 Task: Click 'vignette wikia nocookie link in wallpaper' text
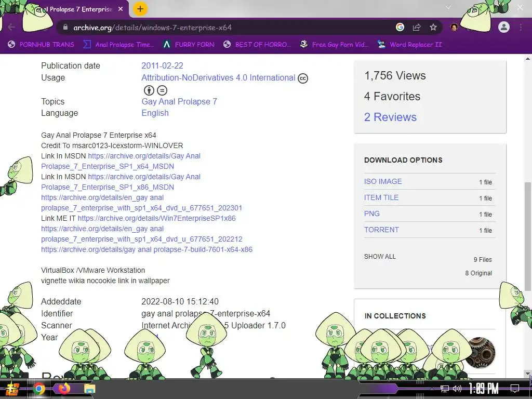point(105,281)
